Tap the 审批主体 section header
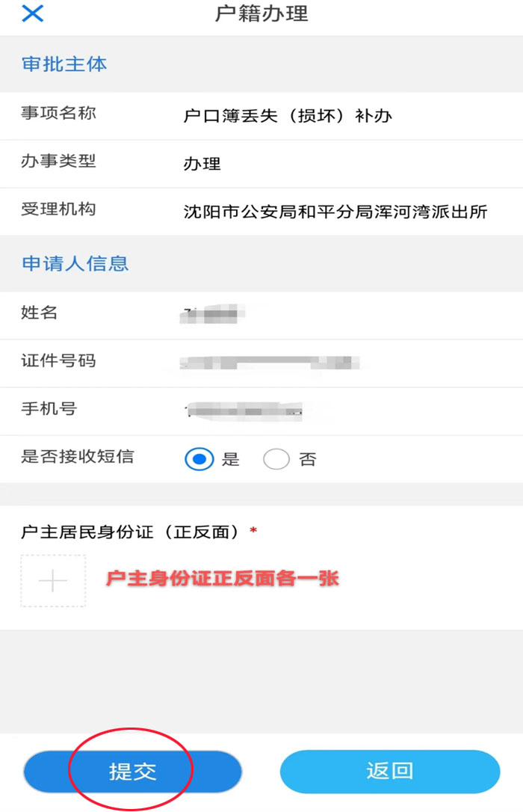 pos(64,64)
